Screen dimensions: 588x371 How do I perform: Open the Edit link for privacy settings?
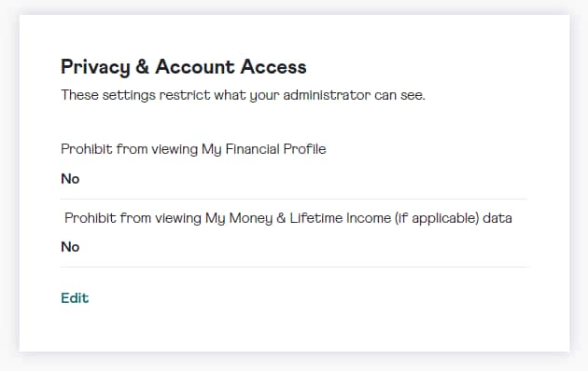(x=75, y=298)
